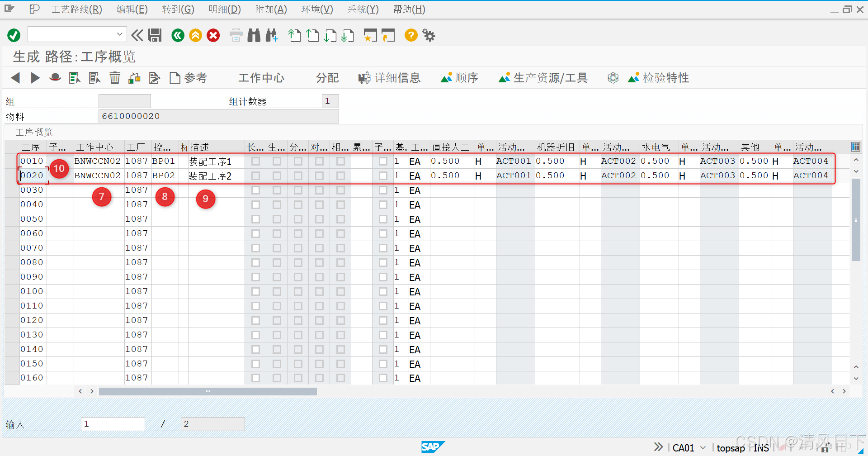Click the 物料 material input field

click(x=218, y=116)
